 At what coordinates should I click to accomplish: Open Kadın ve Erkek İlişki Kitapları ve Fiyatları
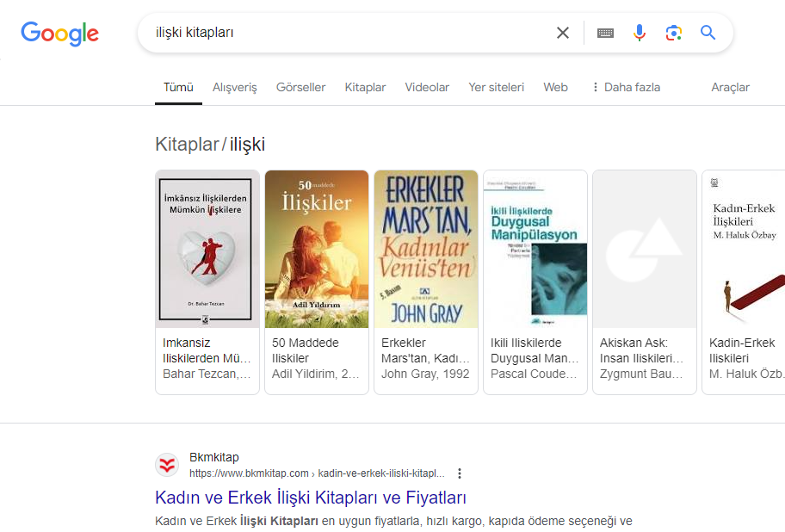[x=311, y=498]
